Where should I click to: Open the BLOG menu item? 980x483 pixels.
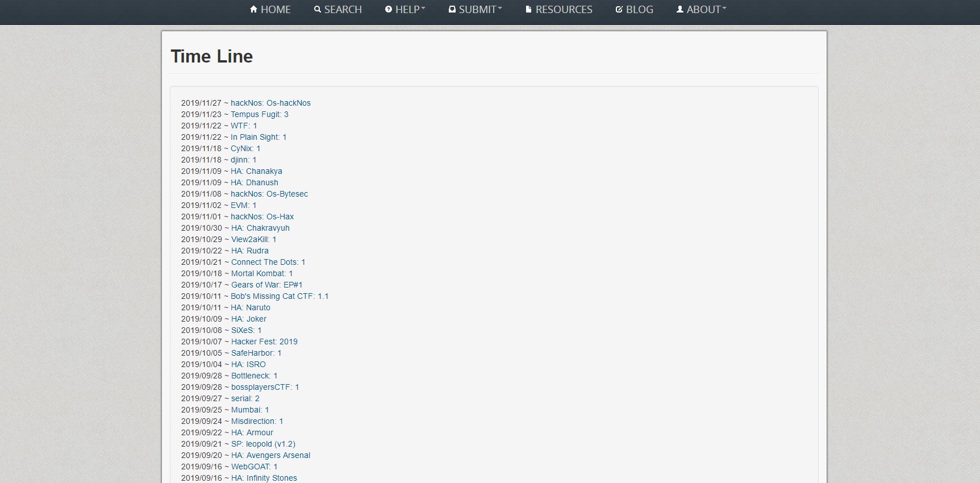click(x=635, y=10)
